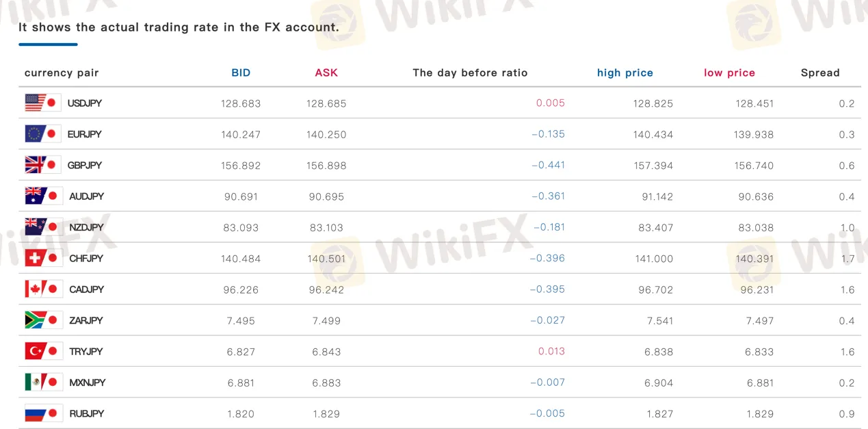Click the MXNJPY Mexican flag icon
868x429 pixels.
[x=43, y=382]
